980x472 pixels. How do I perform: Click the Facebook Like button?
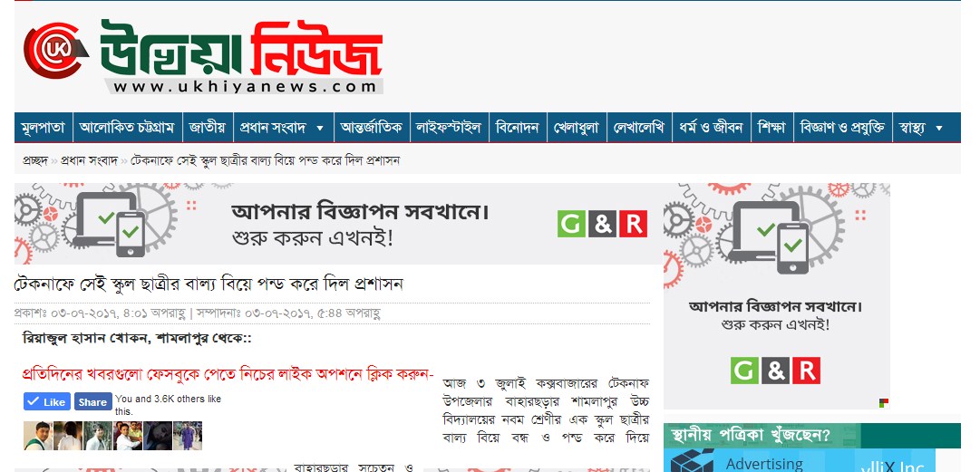[x=47, y=402]
